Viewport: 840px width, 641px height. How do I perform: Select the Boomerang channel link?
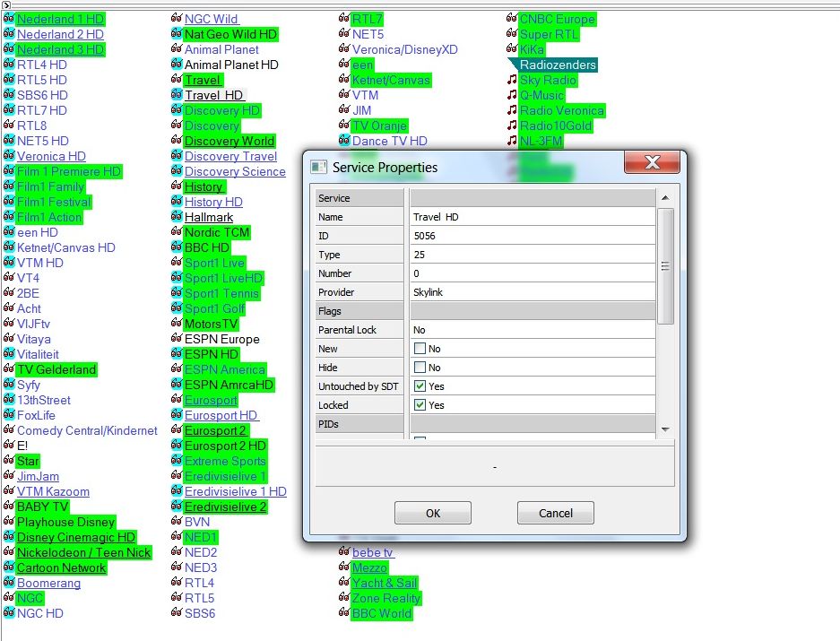[48, 583]
